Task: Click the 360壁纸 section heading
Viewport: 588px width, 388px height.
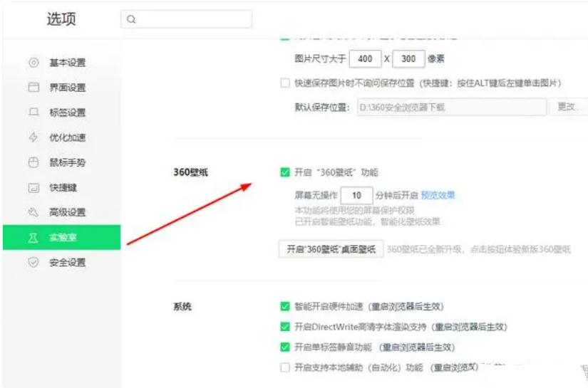Action: tap(190, 172)
